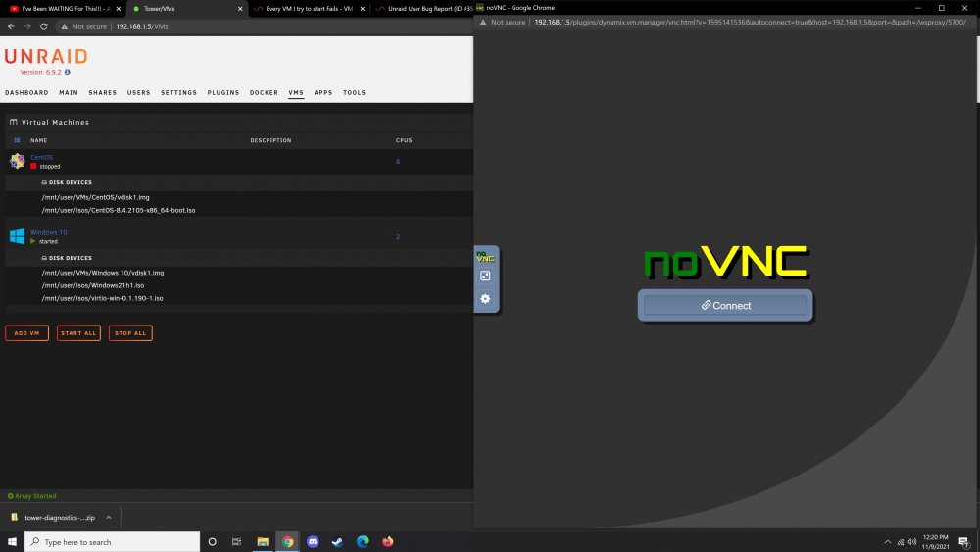Click the noVNC window address bar
Image resolution: width=980 pixels, height=552 pixels.
(750, 22)
